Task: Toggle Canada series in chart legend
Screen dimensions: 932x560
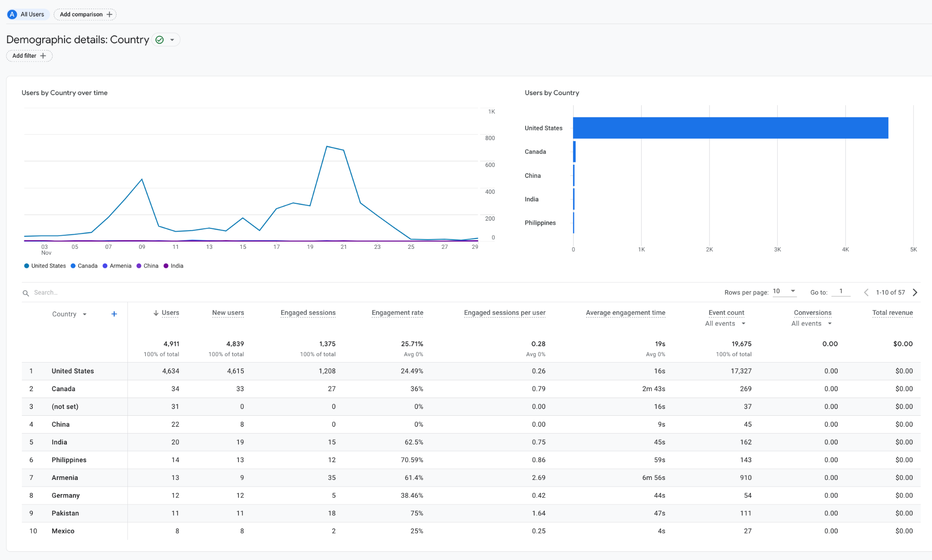Action: (84, 266)
